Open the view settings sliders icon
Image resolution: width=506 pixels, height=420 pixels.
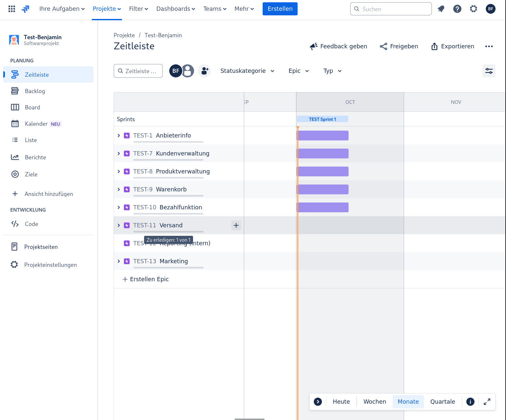pyautogui.click(x=489, y=71)
